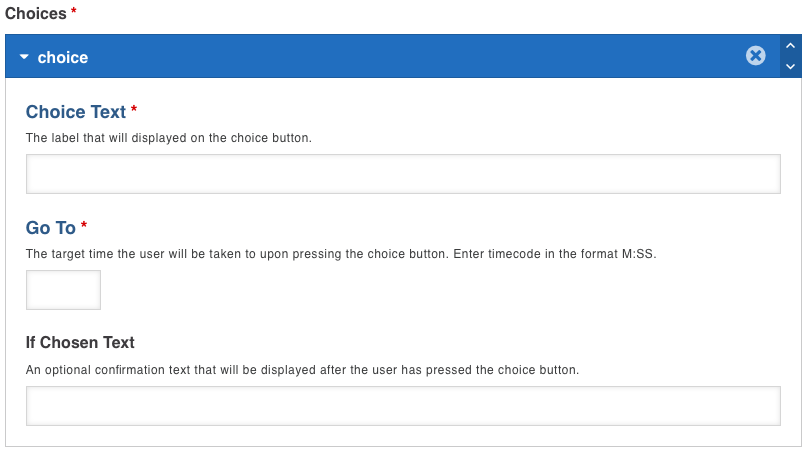Viewport: 808px width, 451px height.
Task: Click the red asterisk next to 'Choice Text'
Action: click(134, 110)
